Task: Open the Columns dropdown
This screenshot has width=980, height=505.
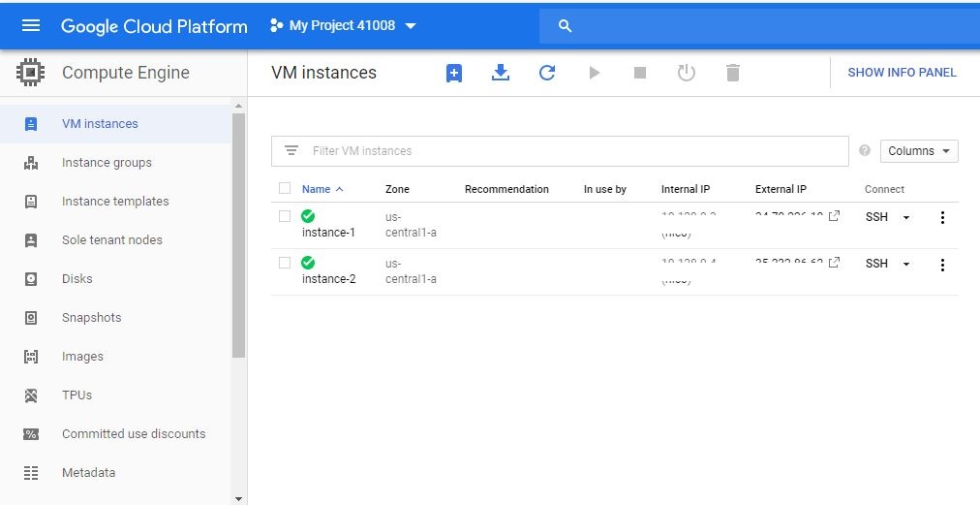Action: (919, 151)
